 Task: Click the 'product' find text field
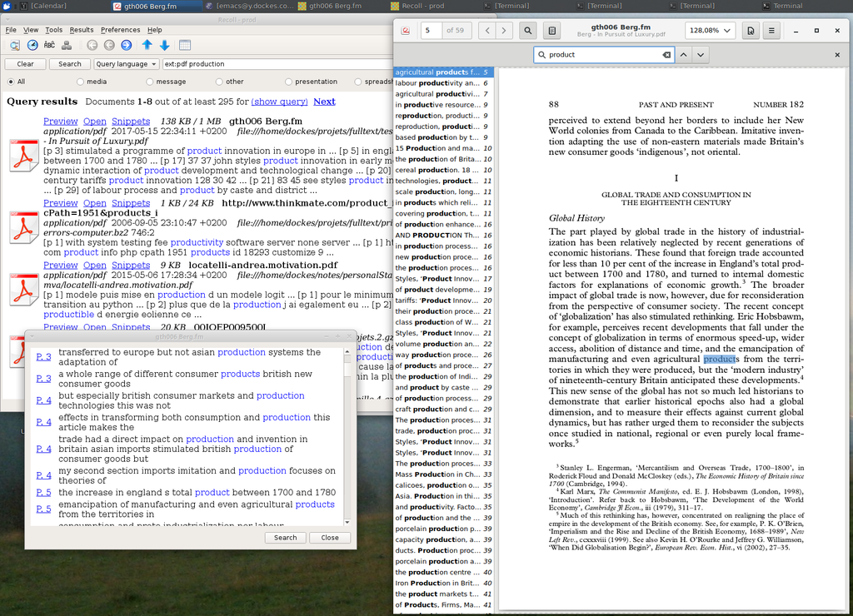coord(604,55)
